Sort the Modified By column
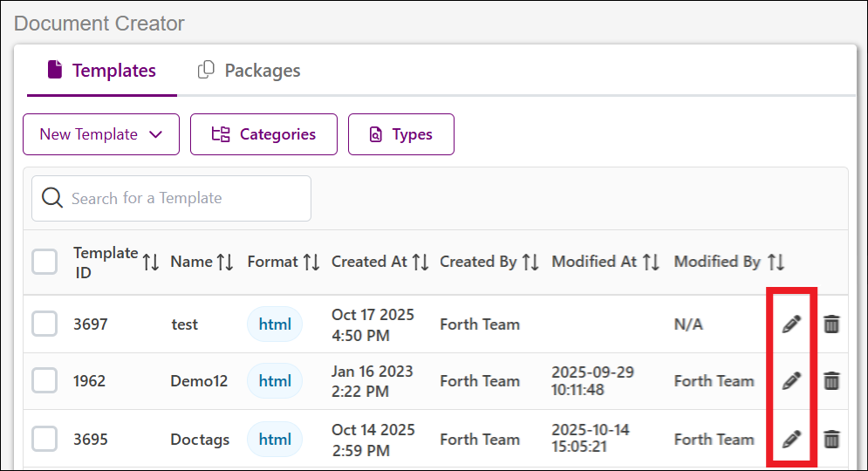This screenshot has height=471, width=868. 776,262
